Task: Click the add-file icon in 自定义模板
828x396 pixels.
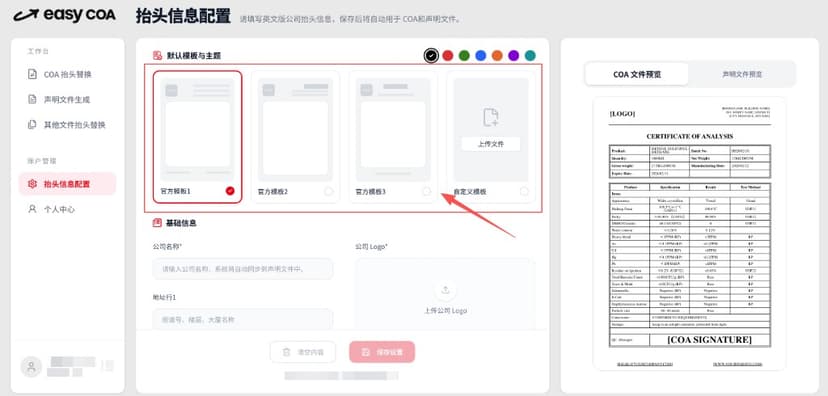Action: coord(491,117)
